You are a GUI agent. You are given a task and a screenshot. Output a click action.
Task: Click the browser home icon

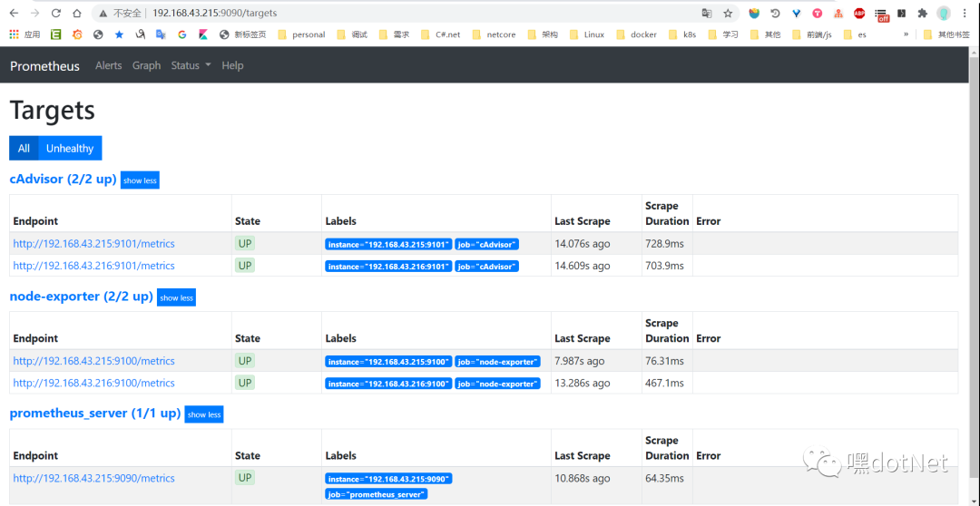point(77,14)
